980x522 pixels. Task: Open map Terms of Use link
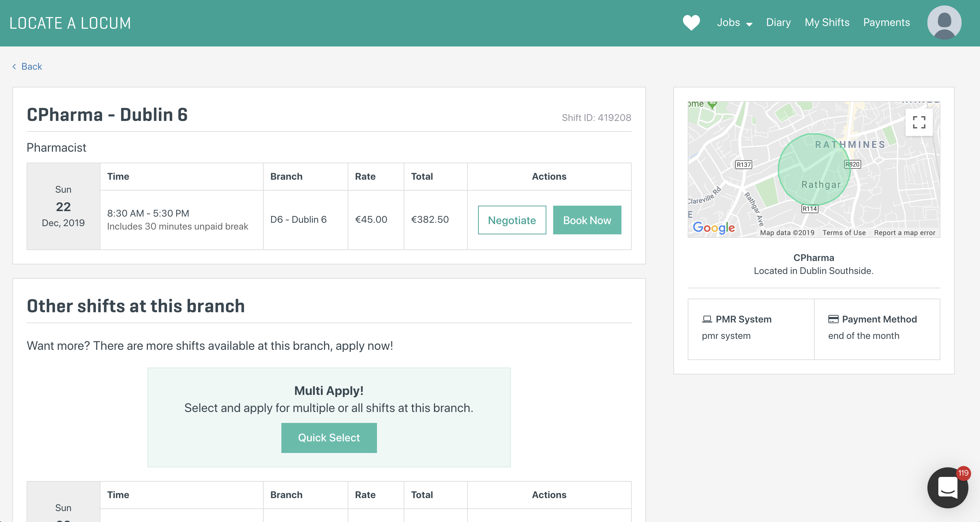click(844, 233)
